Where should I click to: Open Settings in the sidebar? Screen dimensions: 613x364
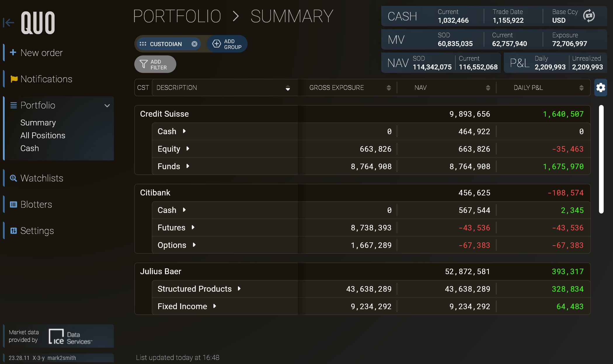[37, 231]
